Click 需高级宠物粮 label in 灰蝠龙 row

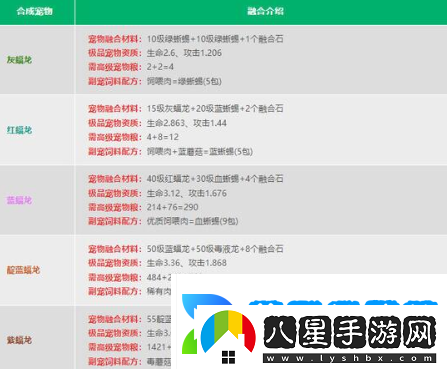pyautogui.click(x=115, y=67)
